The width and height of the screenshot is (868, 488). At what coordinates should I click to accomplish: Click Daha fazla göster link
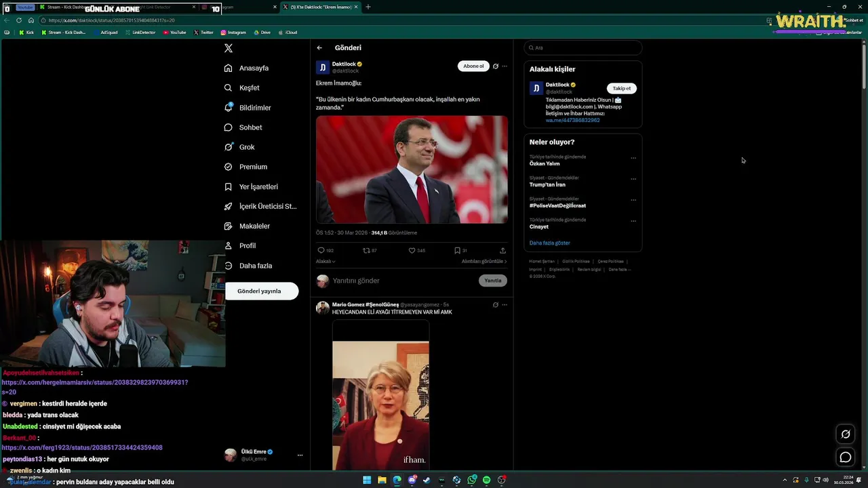550,243
